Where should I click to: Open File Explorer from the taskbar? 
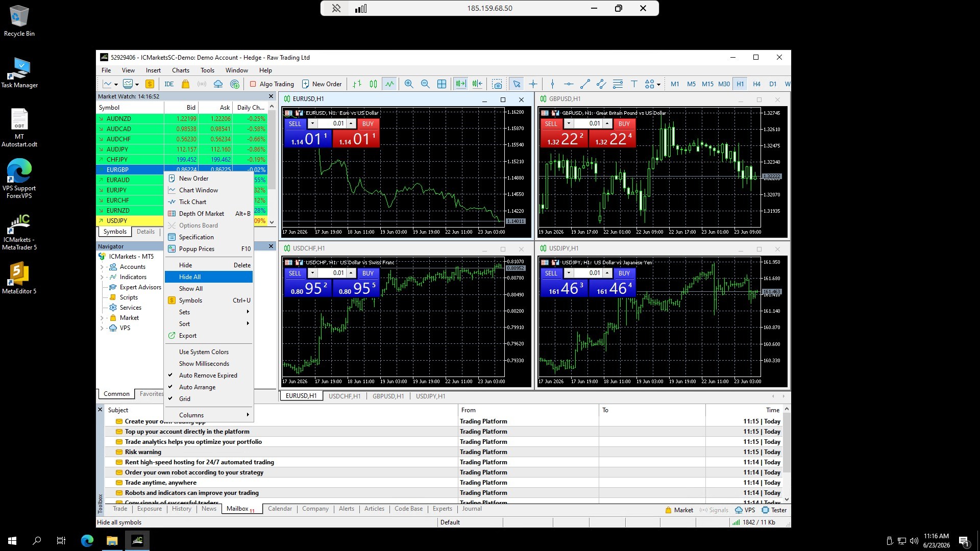pos(112,541)
